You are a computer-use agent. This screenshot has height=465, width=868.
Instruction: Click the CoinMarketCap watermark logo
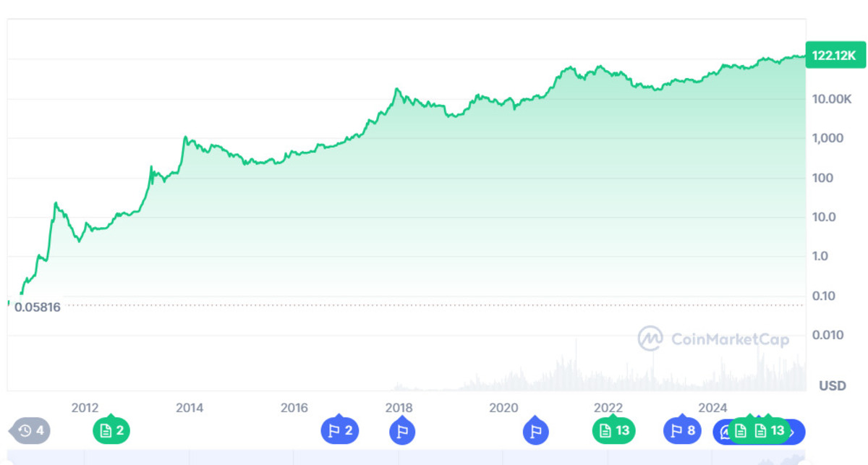point(713,338)
